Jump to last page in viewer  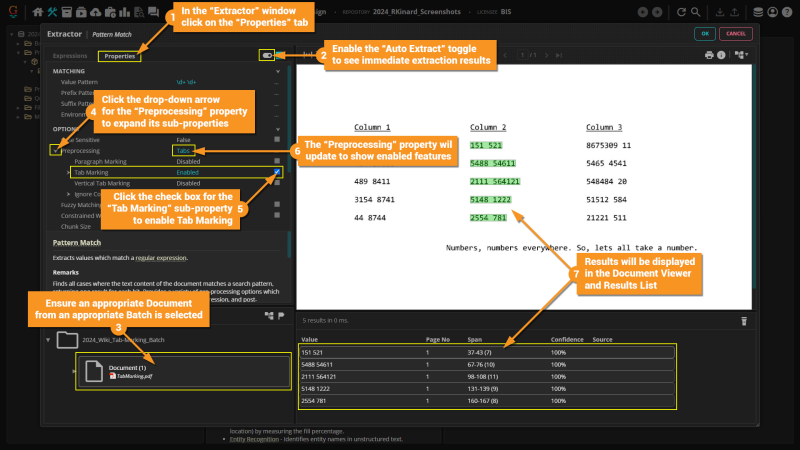pyautogui.click(x=559, y=55)
